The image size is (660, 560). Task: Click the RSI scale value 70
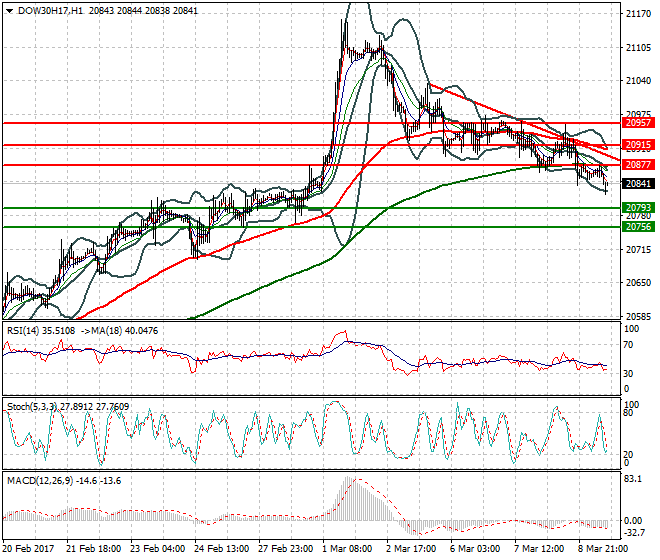(x=628, y=345)
